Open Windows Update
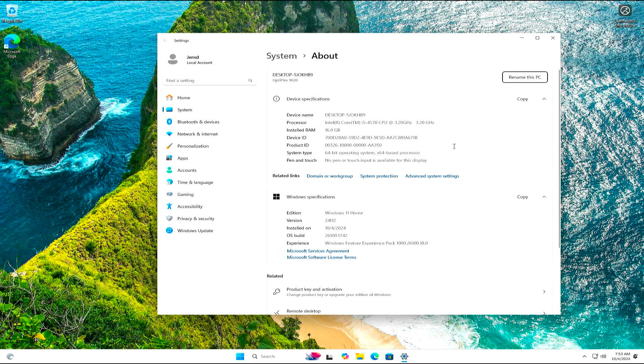 click(x=195, y=230)
